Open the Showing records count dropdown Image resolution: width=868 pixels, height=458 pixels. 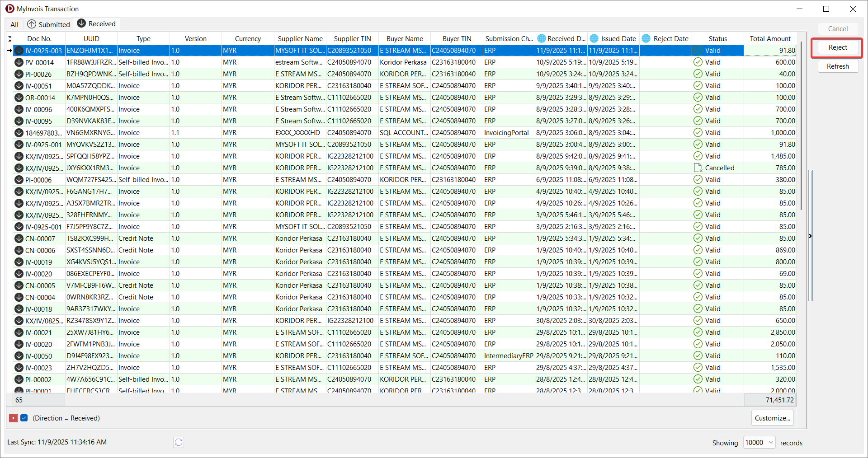click(x=770, y=443)
